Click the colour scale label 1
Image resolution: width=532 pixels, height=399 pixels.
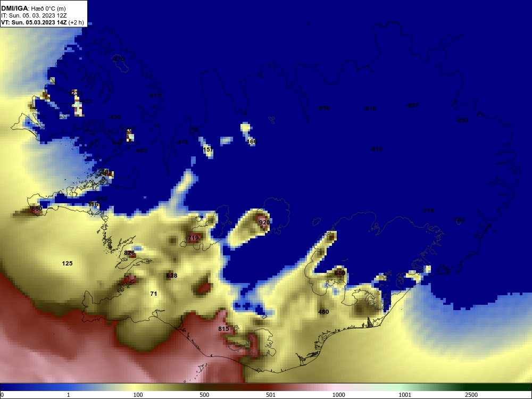69,395
